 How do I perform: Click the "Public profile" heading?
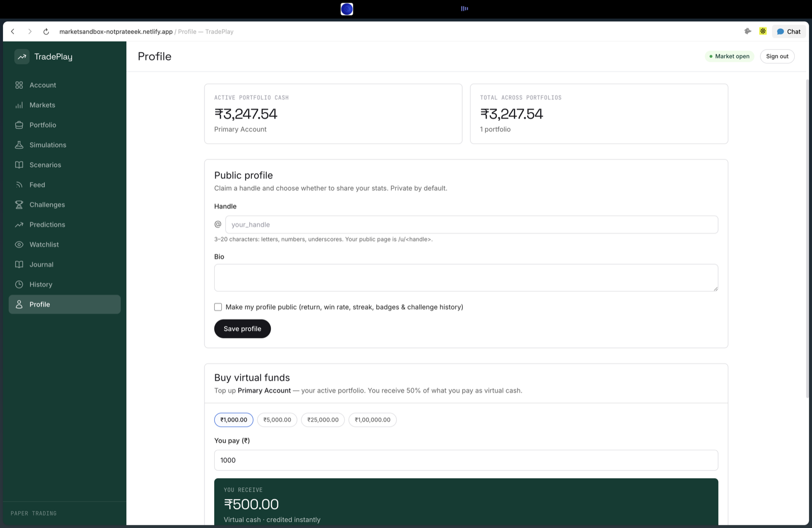click(244, 175)
